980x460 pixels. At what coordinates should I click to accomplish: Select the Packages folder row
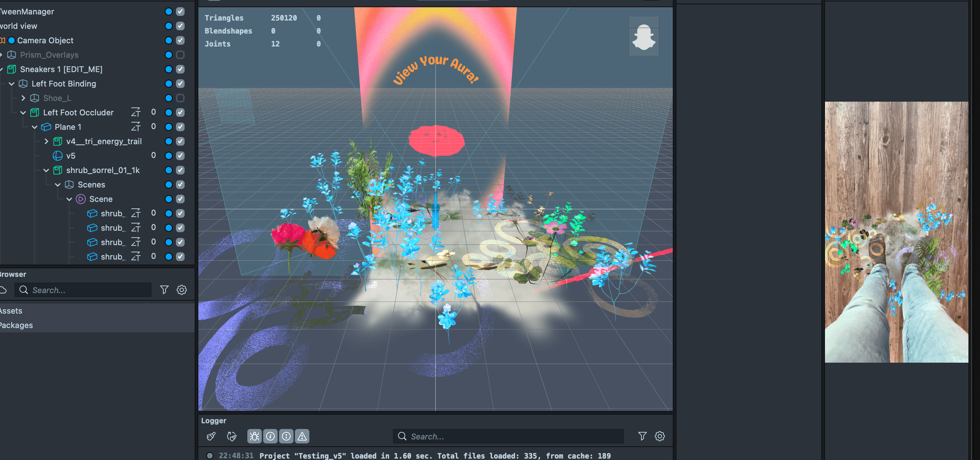pos(17,325)
